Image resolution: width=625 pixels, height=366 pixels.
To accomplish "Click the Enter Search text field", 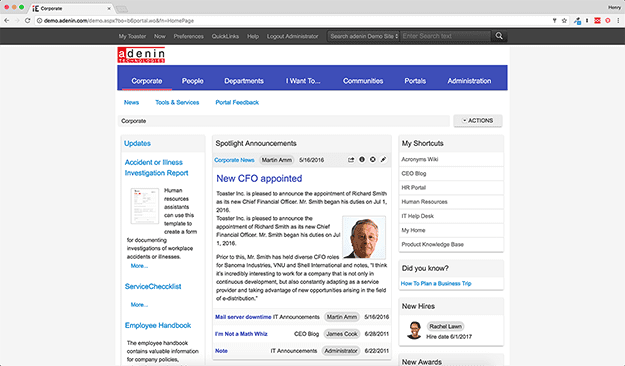I will click(446, 36).
